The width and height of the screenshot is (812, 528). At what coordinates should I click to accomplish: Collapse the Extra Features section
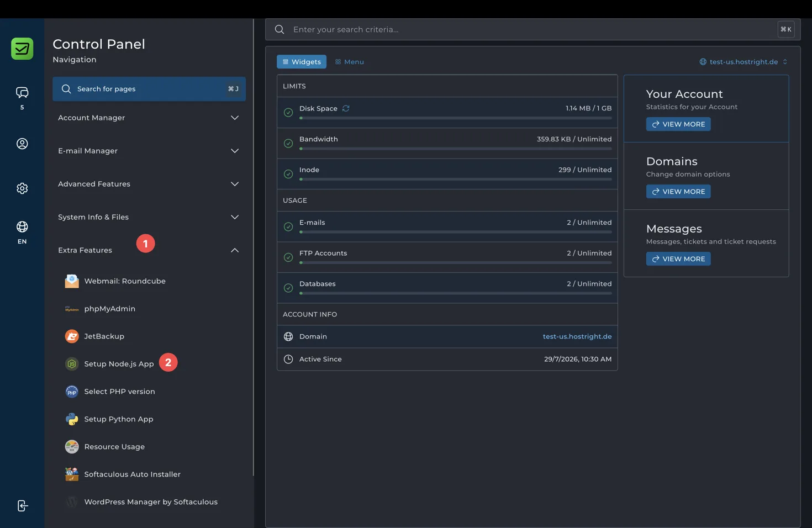[149, 250]
